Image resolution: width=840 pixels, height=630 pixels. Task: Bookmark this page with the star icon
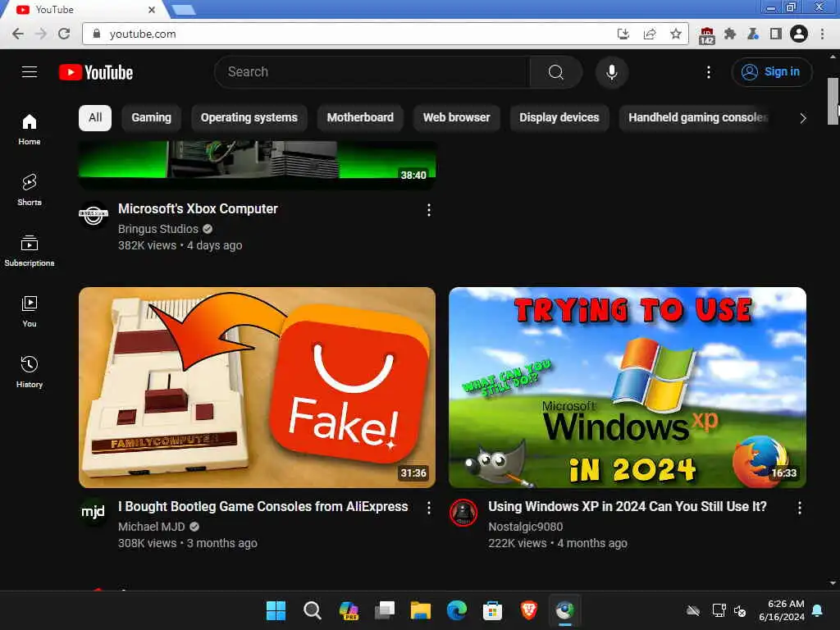point(676,34)
